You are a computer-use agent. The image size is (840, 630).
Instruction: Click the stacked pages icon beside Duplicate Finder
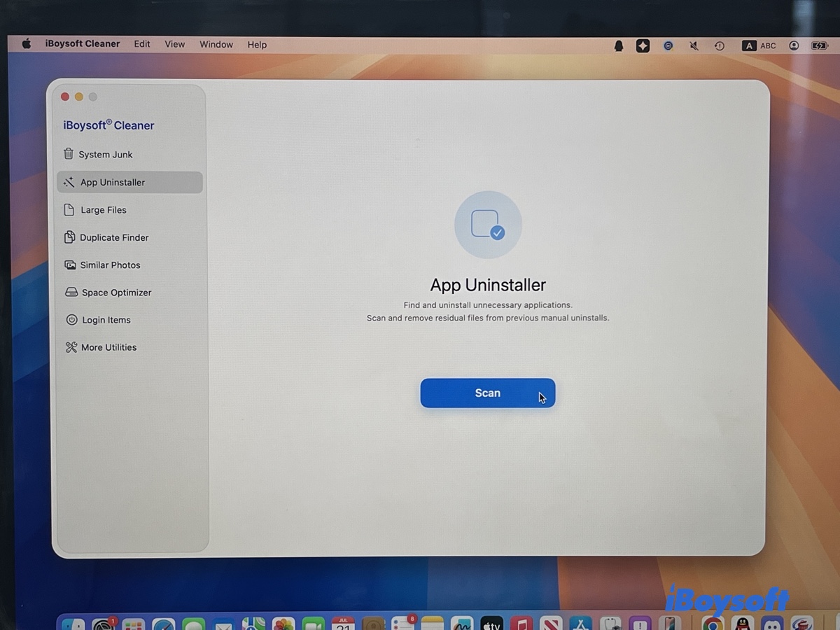69,237
